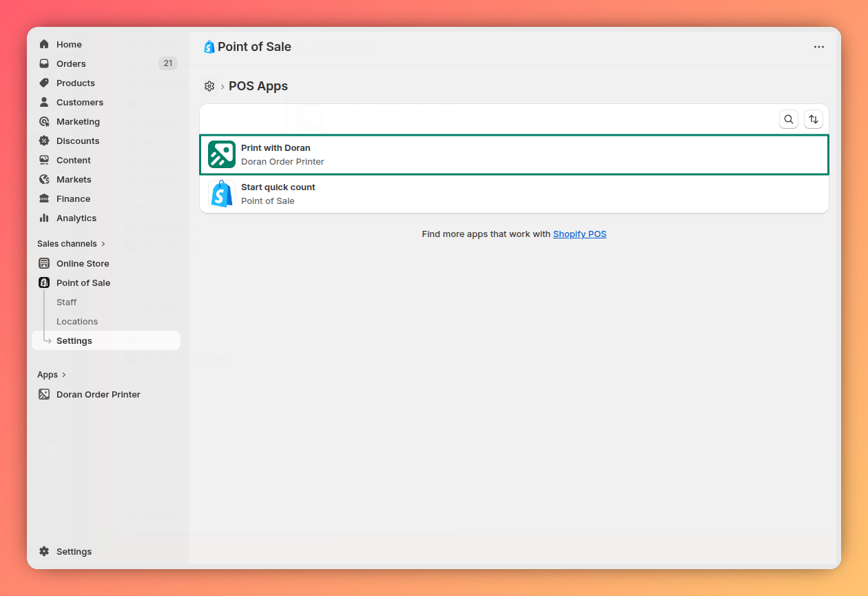The image size is (868, 596).
Task: Click the bottom Settings gear icon
Action: (44, 551)
